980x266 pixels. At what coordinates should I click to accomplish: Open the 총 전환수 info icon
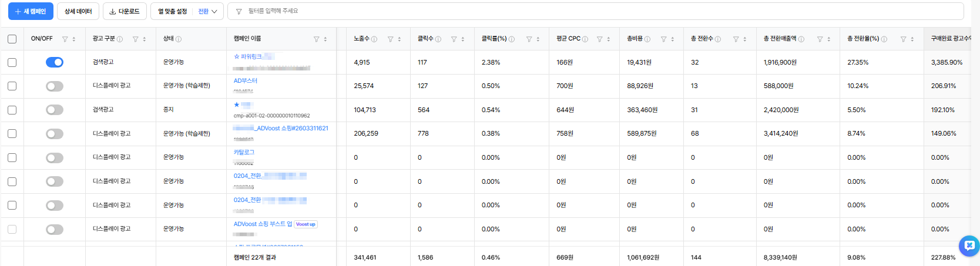(x=718, y=39)
